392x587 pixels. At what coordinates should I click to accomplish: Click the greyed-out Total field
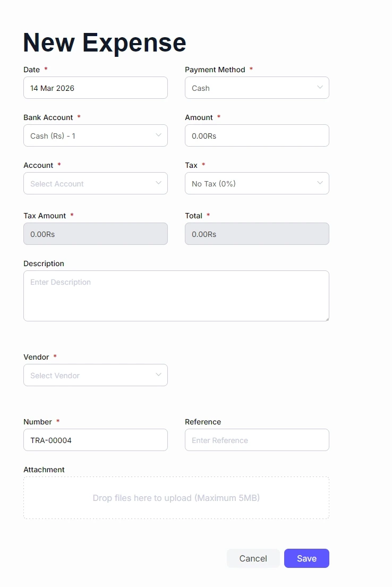(x=257, y=234)
